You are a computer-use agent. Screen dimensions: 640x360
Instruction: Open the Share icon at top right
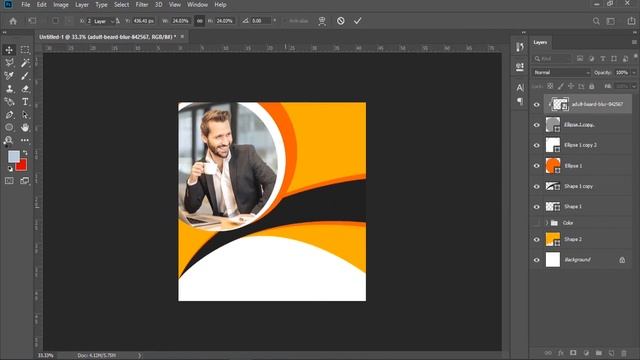631,21
